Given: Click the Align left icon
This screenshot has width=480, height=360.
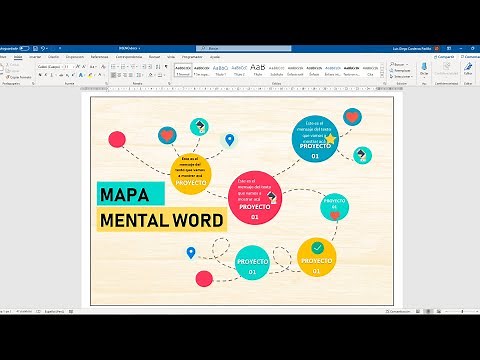Looking at the screenshot, I should point(113,75).
